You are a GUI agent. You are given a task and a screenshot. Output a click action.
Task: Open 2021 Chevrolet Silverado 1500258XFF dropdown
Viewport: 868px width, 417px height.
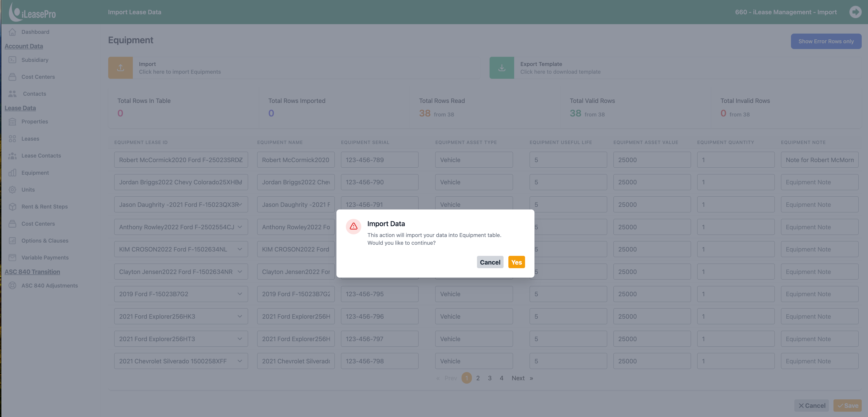181,361
